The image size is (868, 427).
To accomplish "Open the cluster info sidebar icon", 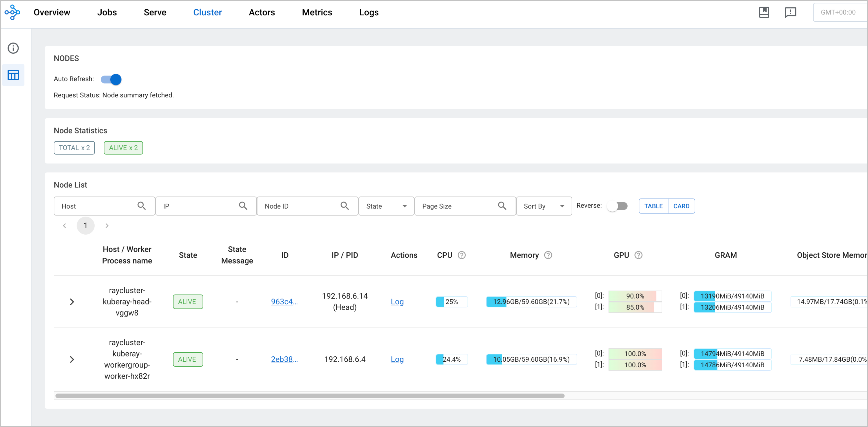I will click(x=13, y=48).
